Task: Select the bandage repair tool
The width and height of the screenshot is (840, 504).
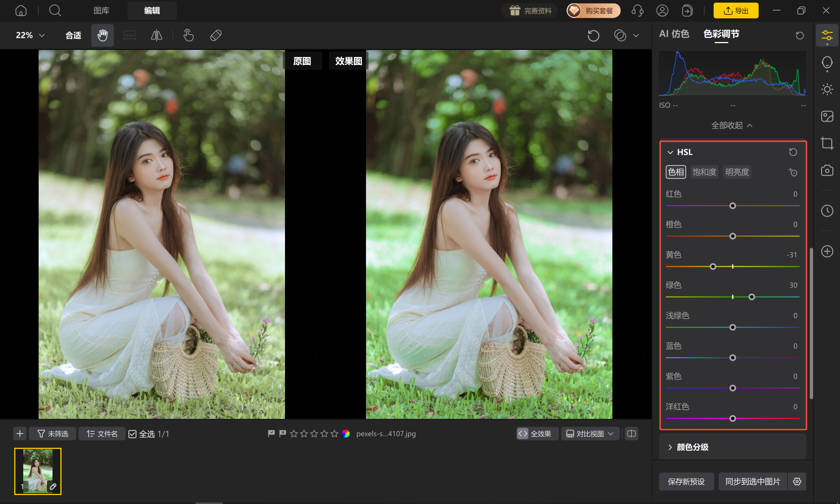Action: (x=216, y=35)
